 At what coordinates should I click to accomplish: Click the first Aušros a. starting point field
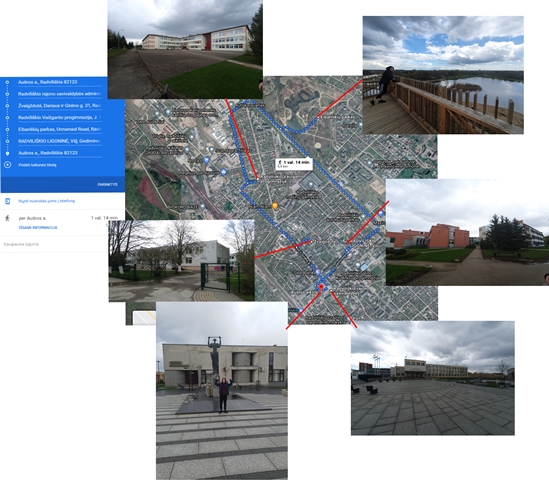click(60, 82)
